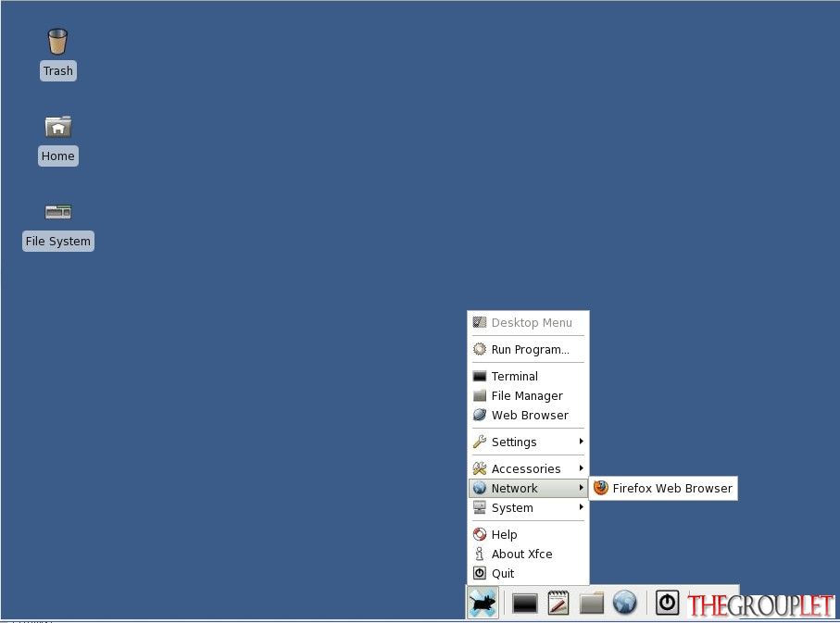Open Help from the desktop menu
This screenshot has height=623, width=840.
[x=528, y=535]
